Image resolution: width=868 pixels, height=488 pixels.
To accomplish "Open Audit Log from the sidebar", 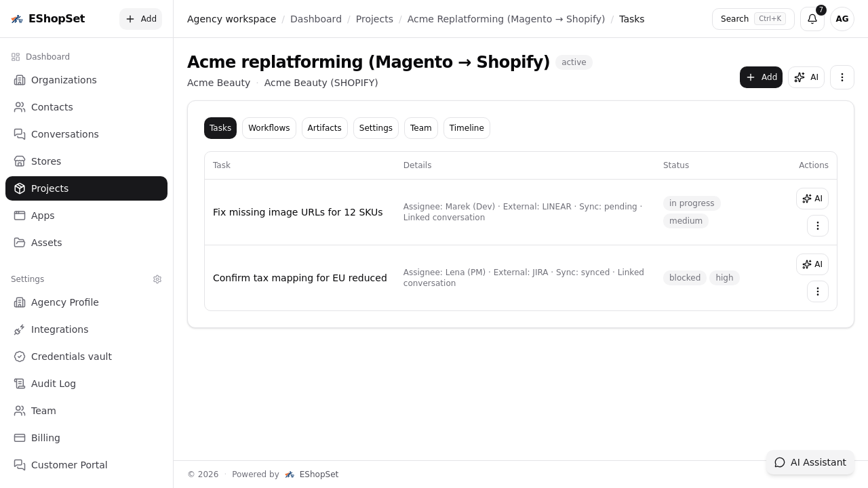I will [53, 384].
